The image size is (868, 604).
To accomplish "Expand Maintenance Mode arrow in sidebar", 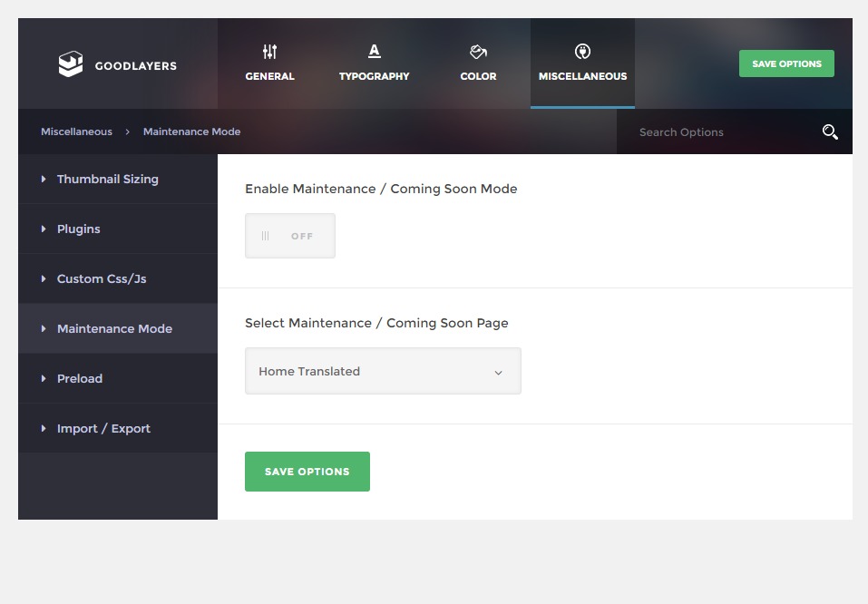I will 44,328.
